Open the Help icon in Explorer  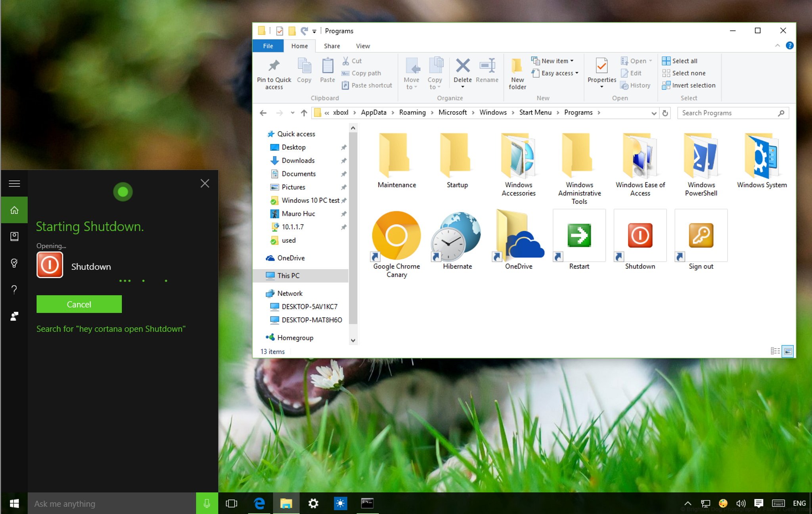point(789,46)
